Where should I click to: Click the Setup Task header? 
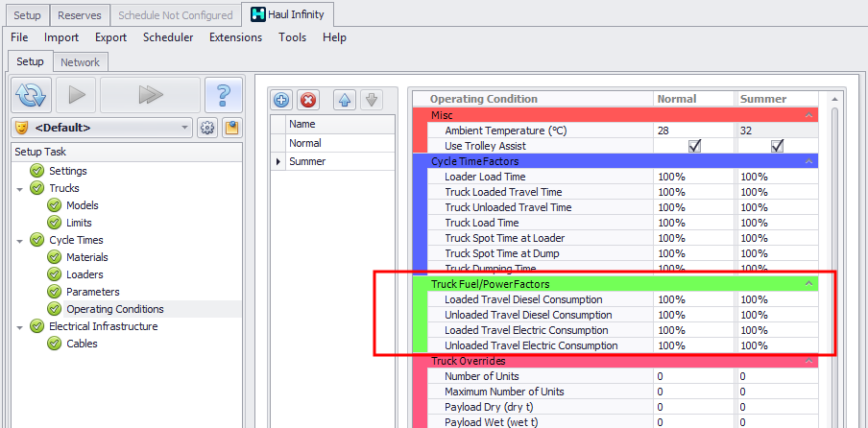(127, 152)
